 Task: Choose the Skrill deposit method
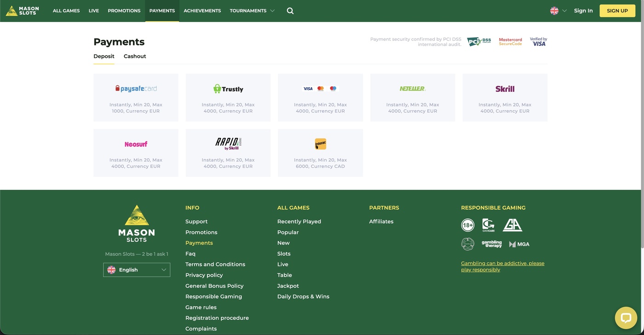tap(505, 97)
